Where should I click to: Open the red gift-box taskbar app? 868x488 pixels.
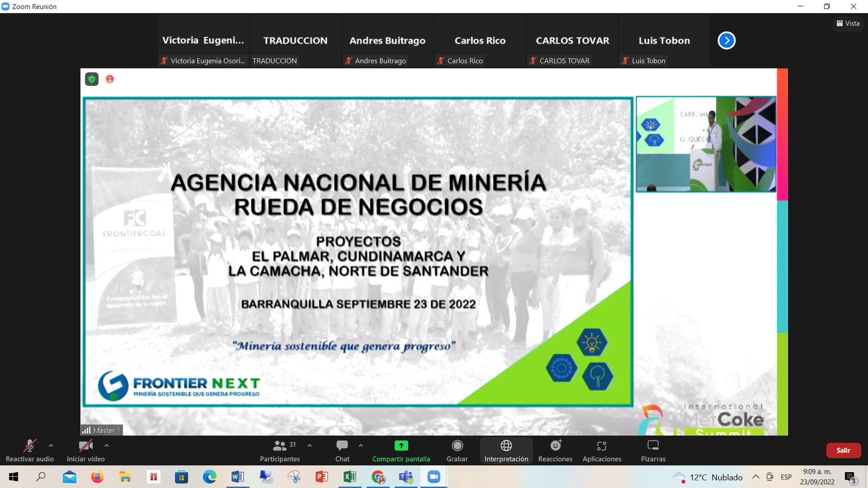tap(154, 477)
